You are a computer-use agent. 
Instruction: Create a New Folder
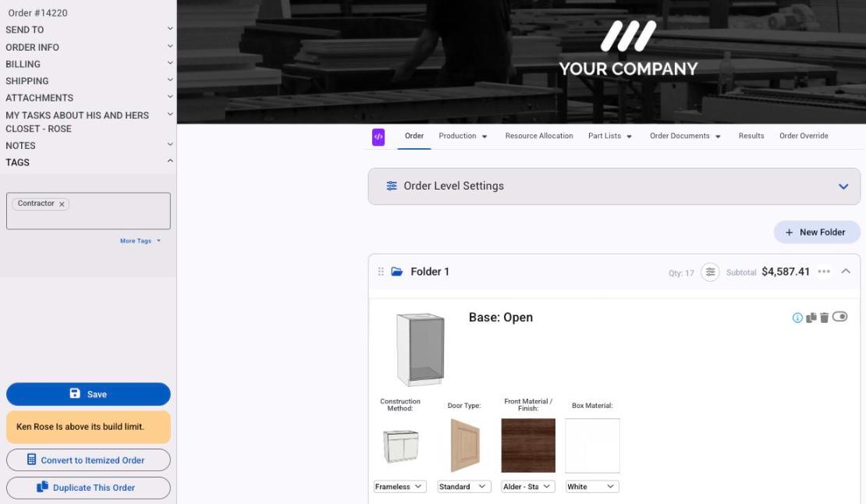(x=817, y=232)
